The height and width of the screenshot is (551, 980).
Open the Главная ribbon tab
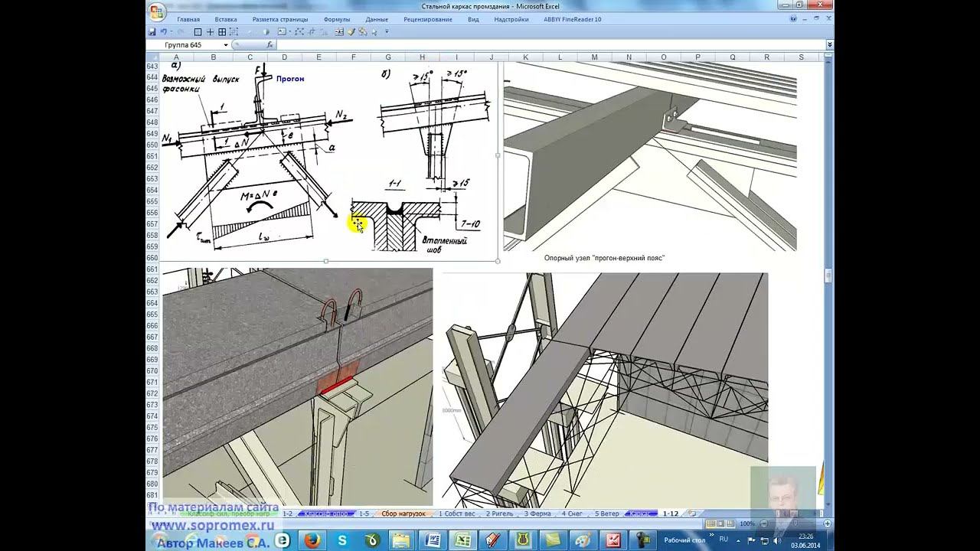coord(188,19)
